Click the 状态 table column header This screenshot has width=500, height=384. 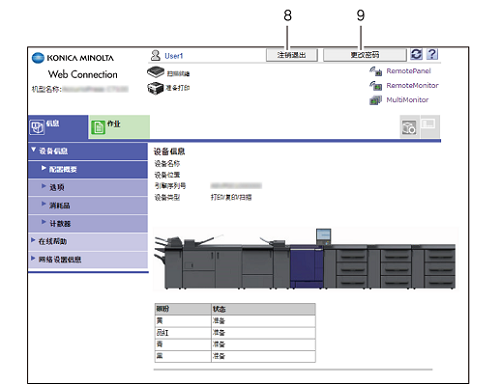pos(263,309)
